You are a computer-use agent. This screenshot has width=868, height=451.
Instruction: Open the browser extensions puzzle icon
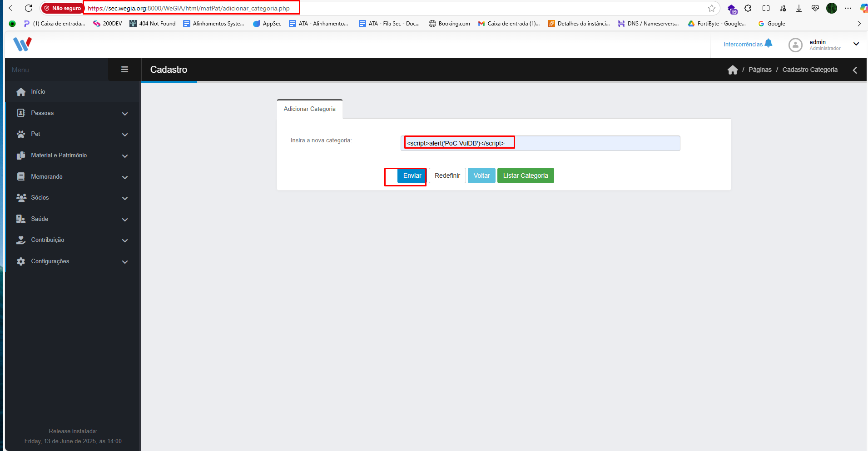pyautogui.click(x=748, y=8)
